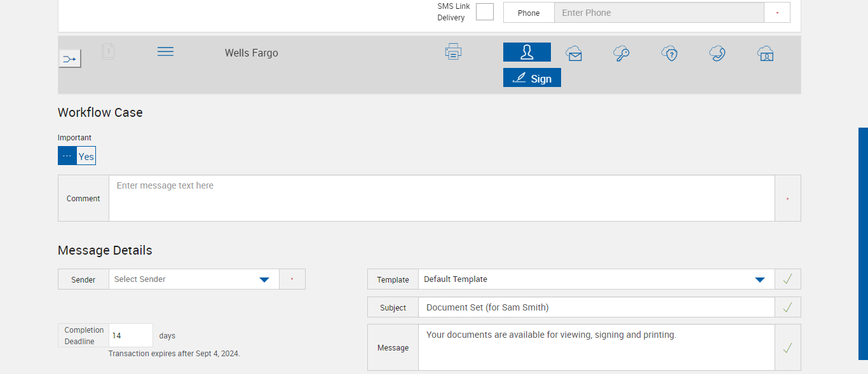Select the cloud phone authentication icon
The height and width of the screenshot is (374, 868).
(x=717, y=53)
